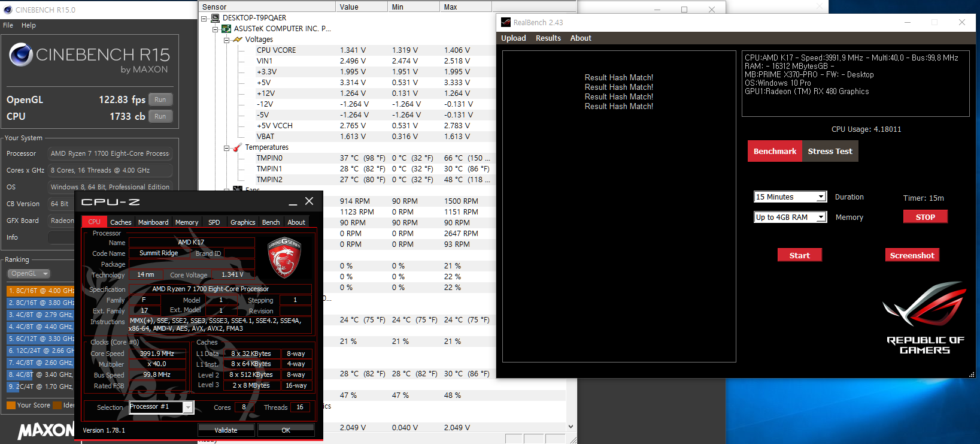980x444 pixels.
Task: Click the Cinebench R15.0 title bar icon
Action: pos(7,10)
